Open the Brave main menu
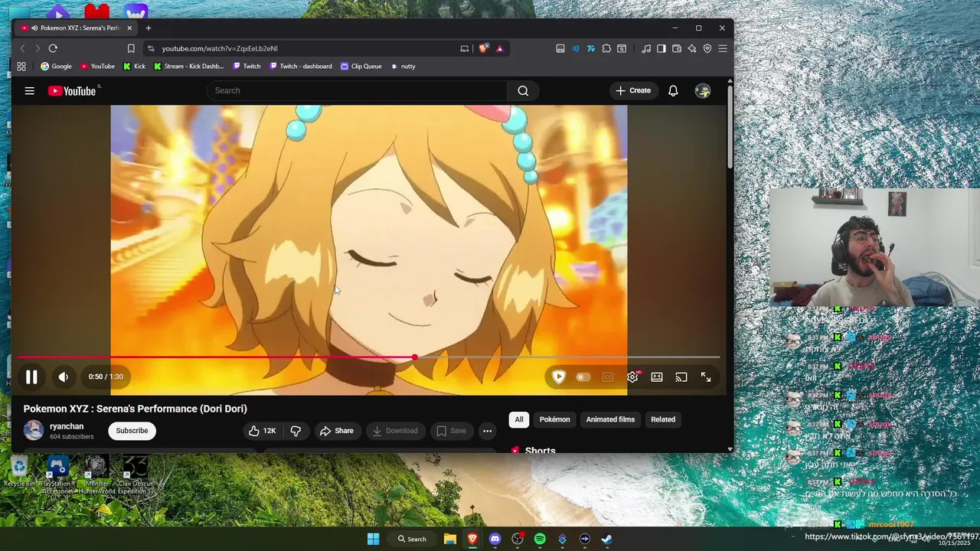Image resolution: width=980 pixels, height=551 pixels. 723,48
